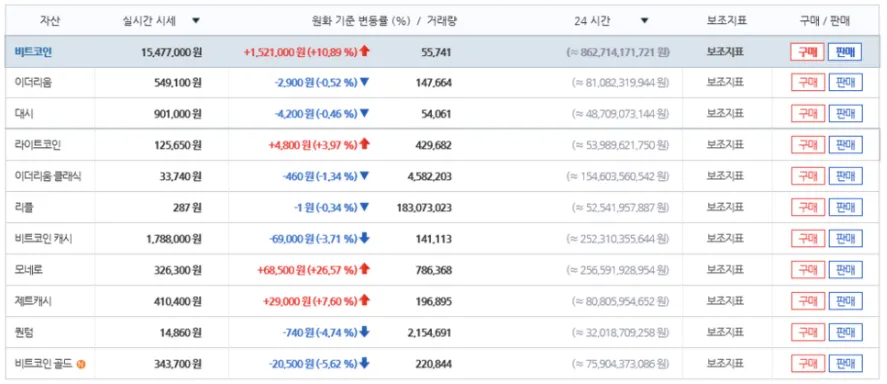The image size is (887, 384).
Task: Click the down triangle in 이더리움 클래식 row
Action: (364, 176)
